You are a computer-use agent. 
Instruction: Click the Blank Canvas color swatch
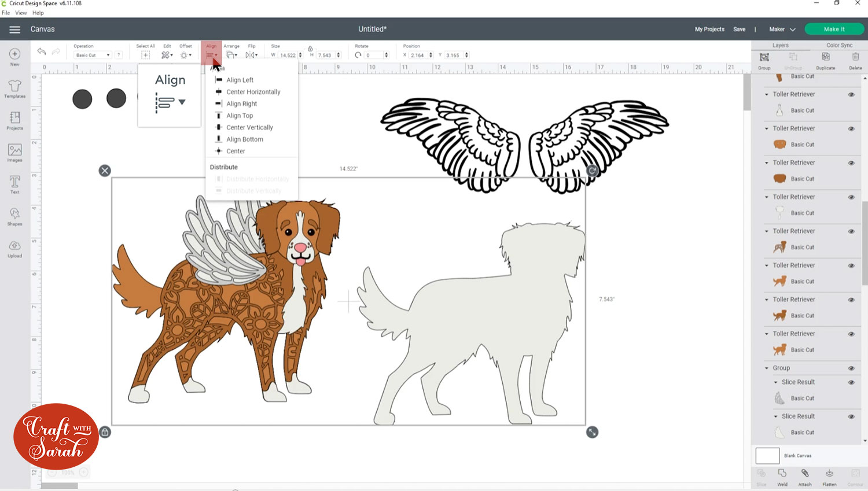click(x=767, y=456)
